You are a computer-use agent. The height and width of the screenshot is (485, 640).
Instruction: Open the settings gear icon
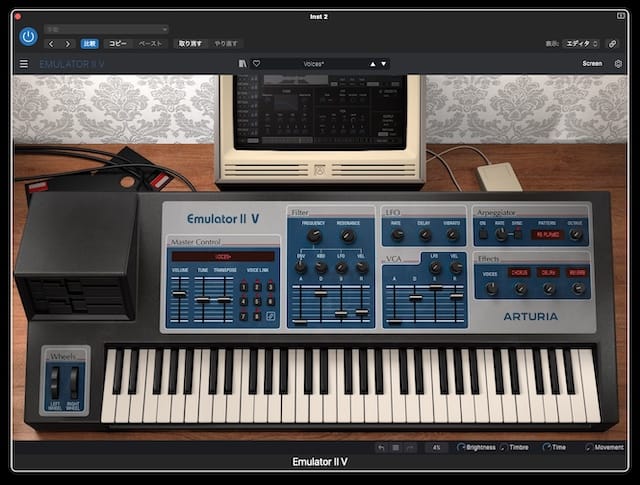point(618,64)
